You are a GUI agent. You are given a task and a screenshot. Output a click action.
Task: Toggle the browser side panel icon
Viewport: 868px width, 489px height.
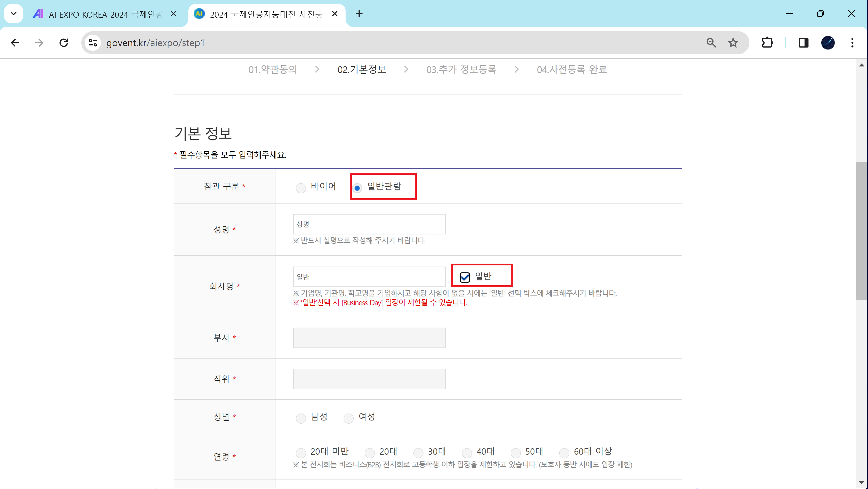click(x=803, y=43)
